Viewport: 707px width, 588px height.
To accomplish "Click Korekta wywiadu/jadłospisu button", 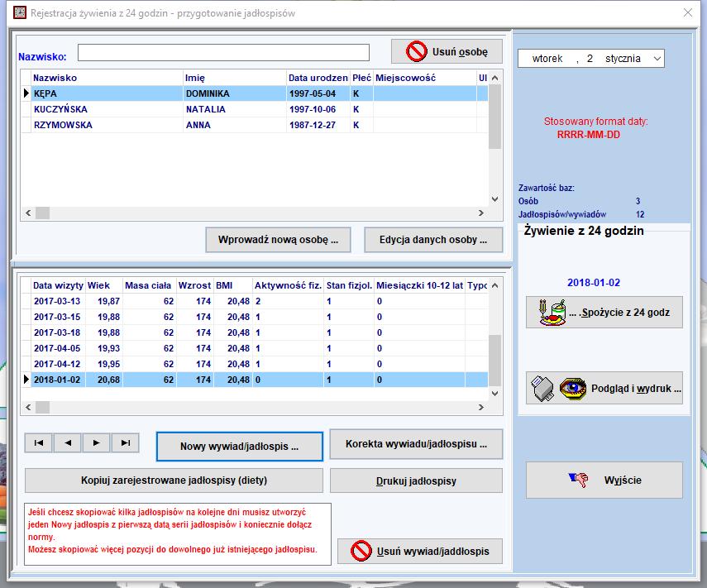I will pyautogui.click(x=416, y=444).
